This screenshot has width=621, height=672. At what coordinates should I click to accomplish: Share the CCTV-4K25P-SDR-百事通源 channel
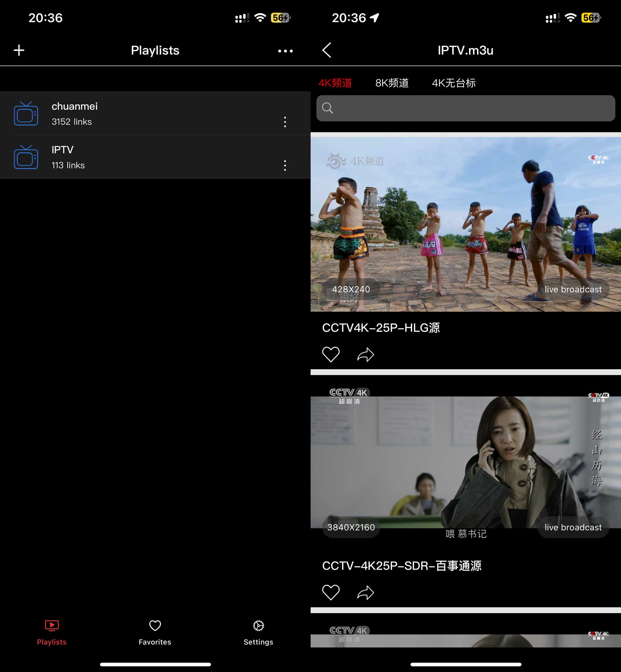point(365,593)
